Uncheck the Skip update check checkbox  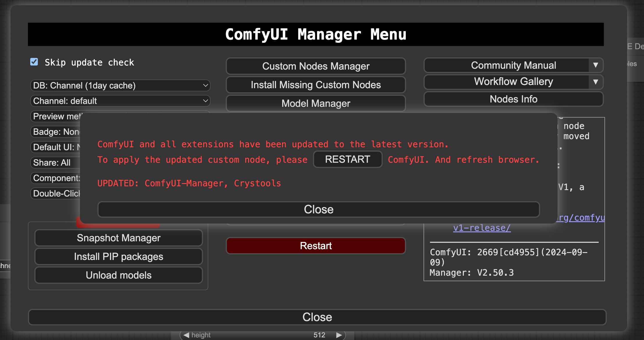click(34, 62)
